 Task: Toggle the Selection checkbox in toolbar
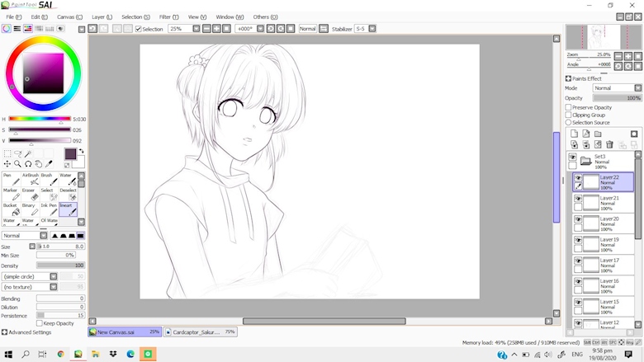(139, 29)
